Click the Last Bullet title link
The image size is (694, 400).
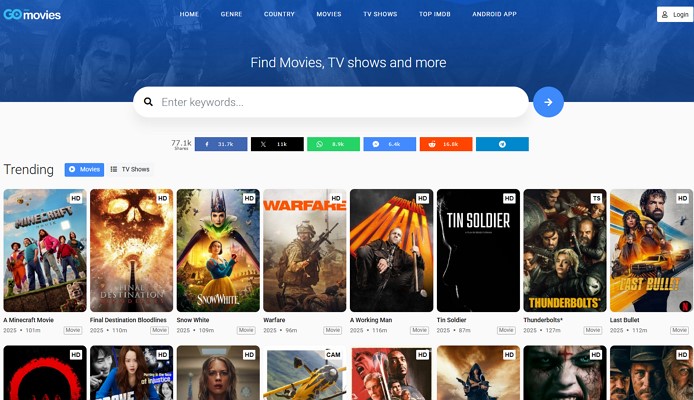(625, 320)
